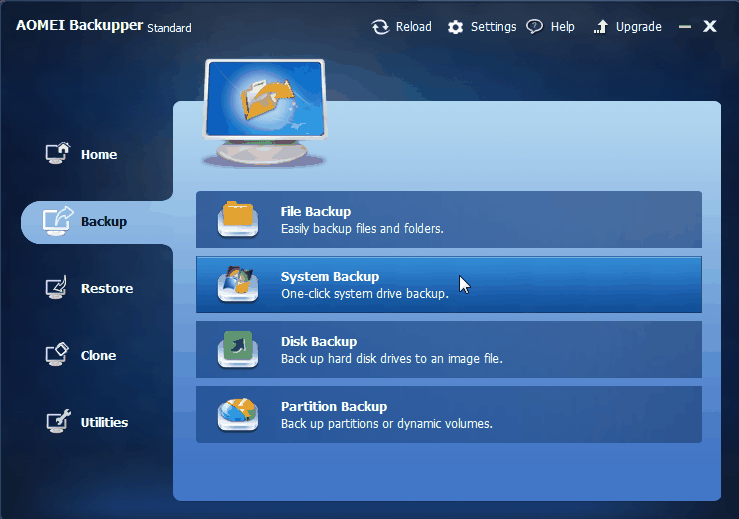Image resolution: width=739 pixels, height=519 pixels.
Task: Click the System Backup Windows logo icon
Action: [x=238, y=284]
